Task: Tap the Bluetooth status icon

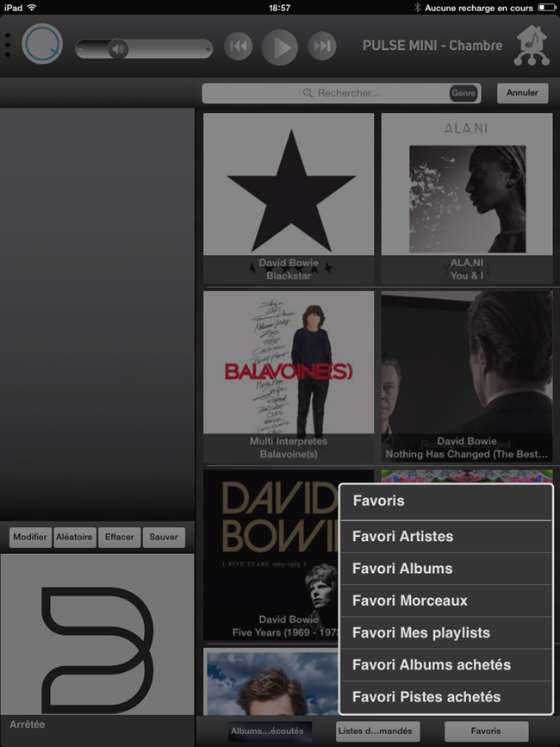Action: pyautogui.click(x=417, y=8)
